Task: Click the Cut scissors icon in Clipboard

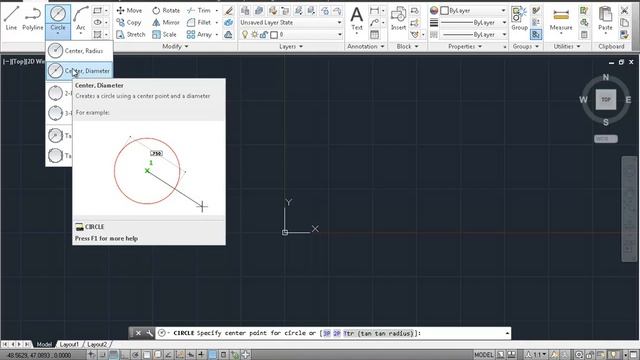Action: tap(624, 11)
